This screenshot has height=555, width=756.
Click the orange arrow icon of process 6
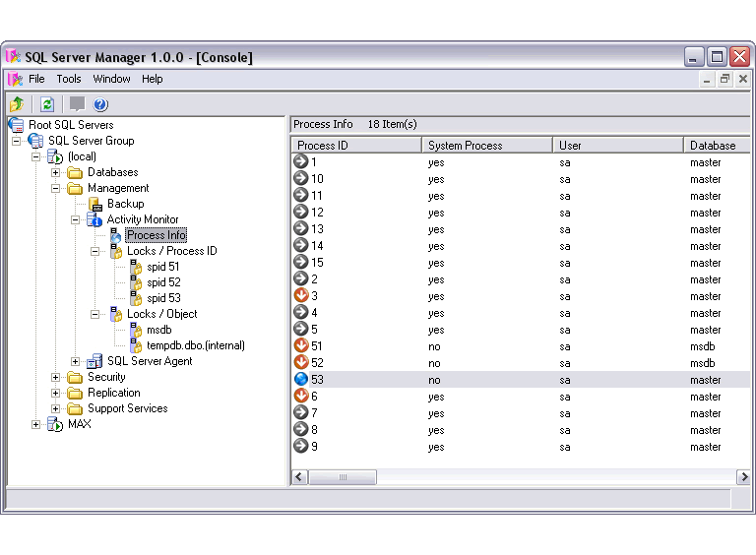click(301, 396)
